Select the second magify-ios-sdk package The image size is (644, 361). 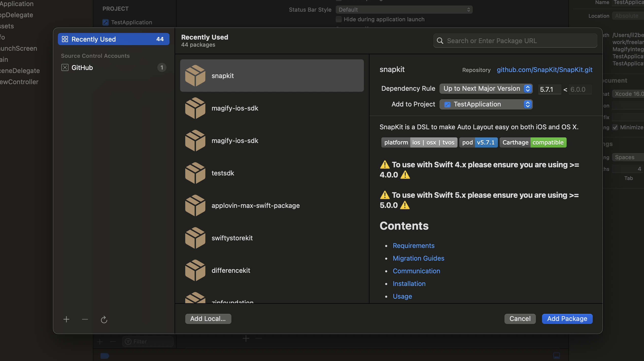[272, 140]
